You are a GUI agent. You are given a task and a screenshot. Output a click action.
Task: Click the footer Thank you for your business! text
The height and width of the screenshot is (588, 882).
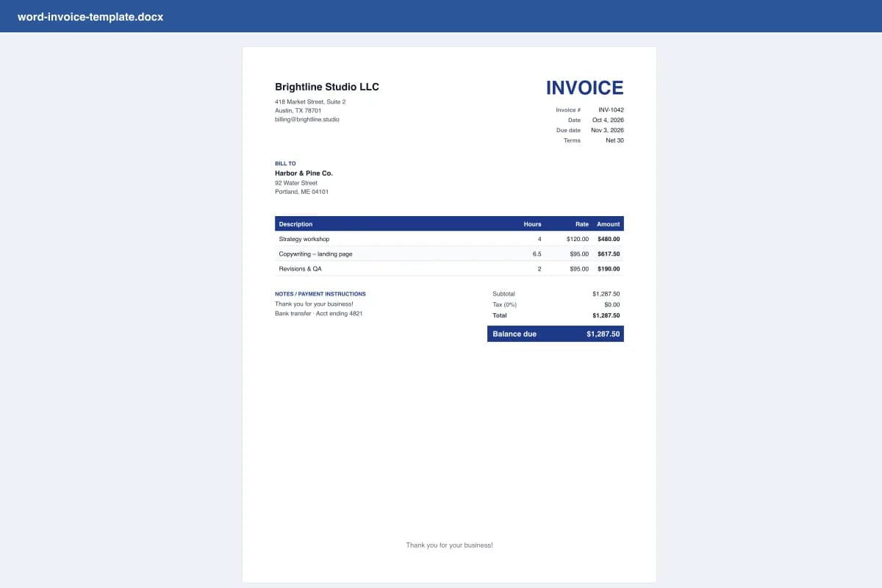point(449,545)
